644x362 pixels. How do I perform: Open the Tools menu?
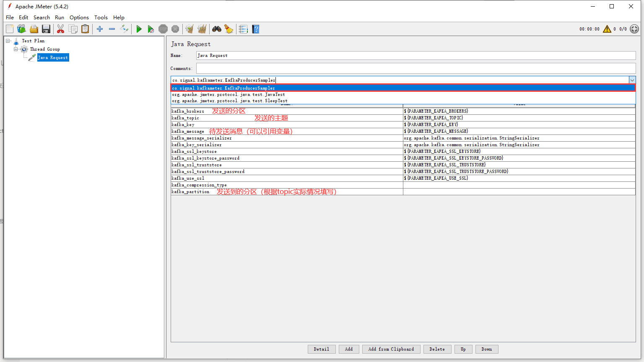pyautogui.click(x=101, y=17)
